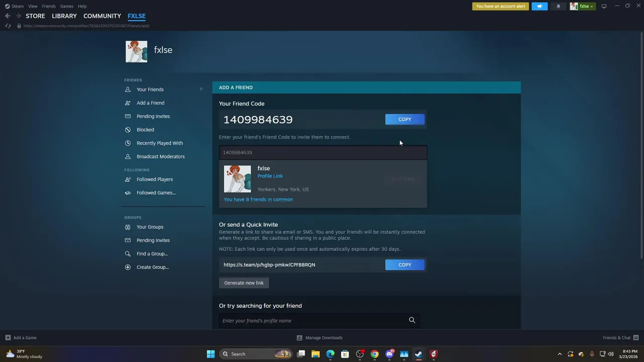Viewport: 644px width, 362px height.
Task: Click the Windows taskbar Search box
Action: [257, 354]
